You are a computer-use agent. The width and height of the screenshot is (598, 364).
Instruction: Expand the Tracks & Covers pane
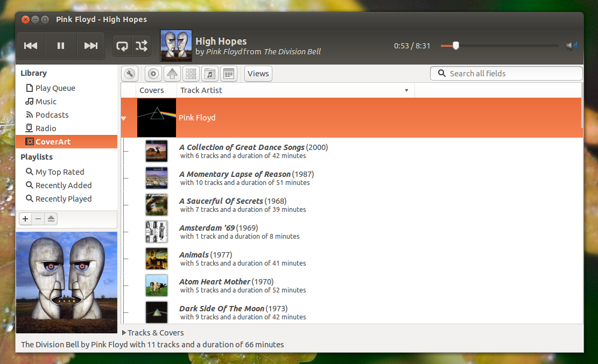pyautogui.click(x=124, y=333)
